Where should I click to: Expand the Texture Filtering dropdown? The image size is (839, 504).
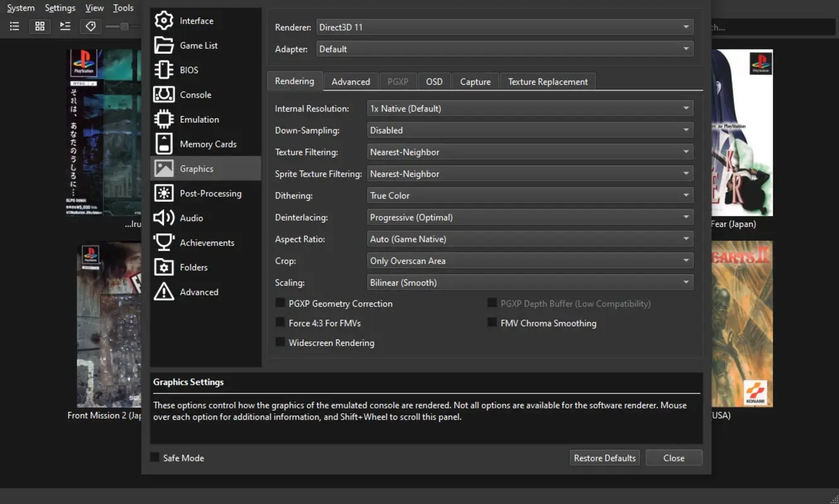pos(529,151)
